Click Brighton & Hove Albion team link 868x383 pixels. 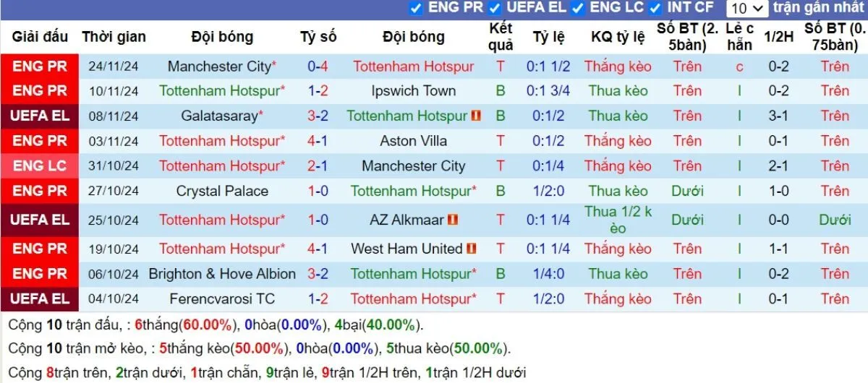click(222, 274)
